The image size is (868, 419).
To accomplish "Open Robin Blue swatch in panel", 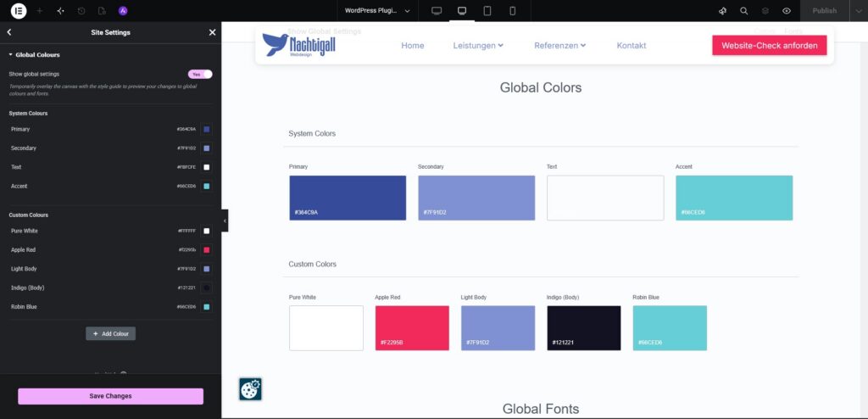I will 207,306.
